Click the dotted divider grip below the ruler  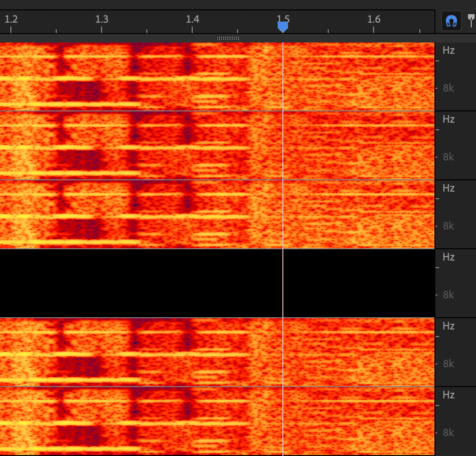tap(228, 38)
